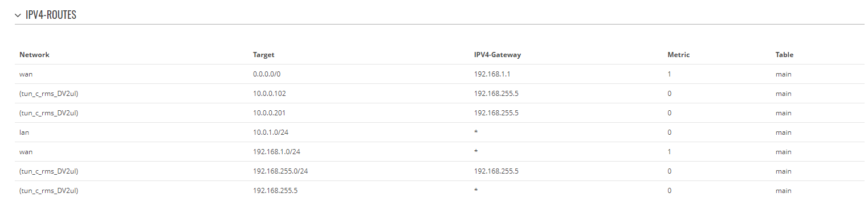Click the Table column header
This screenshot has width=868, height=209.
[x=784, y=55]
